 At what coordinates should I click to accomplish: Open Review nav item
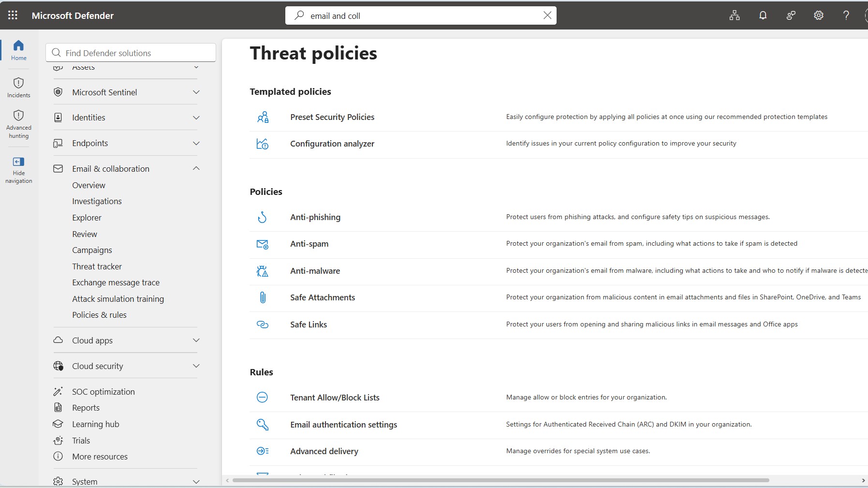85,234
